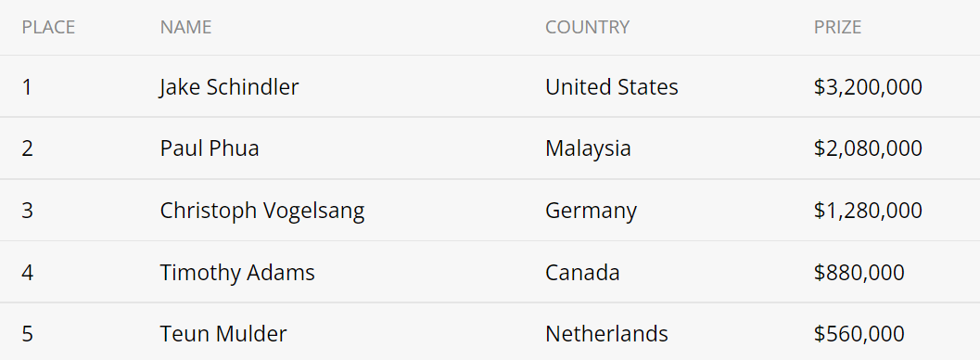The height and width of the screenshot is (360, 980).
Task: Click the PLACE column header
Action: pyautogui.click(x=48, y=27)
